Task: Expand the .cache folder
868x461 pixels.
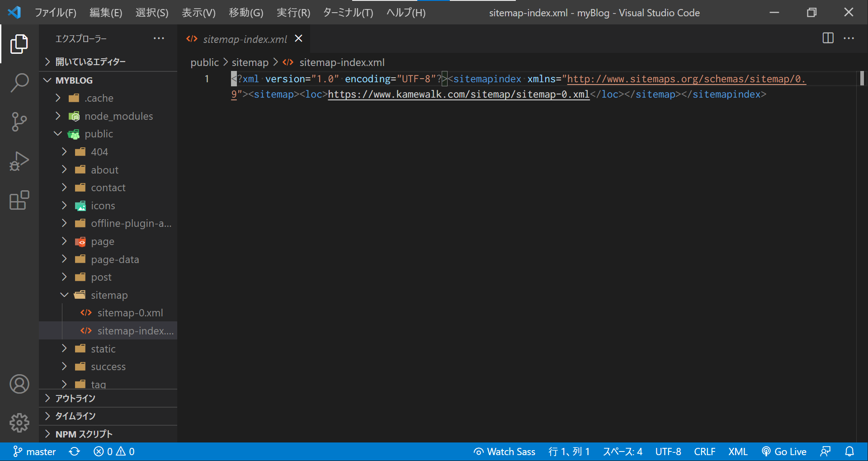Action: click(108, 98)
